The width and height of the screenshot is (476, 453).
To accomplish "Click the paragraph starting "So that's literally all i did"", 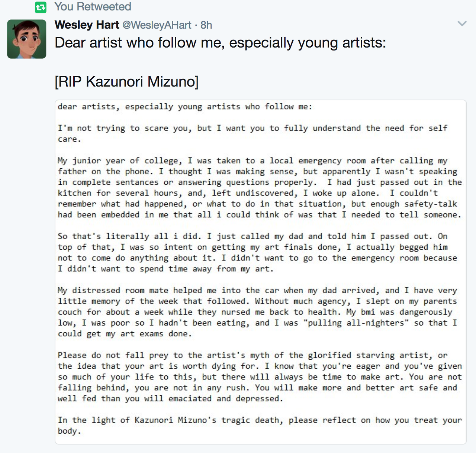I will coord(257,252).
